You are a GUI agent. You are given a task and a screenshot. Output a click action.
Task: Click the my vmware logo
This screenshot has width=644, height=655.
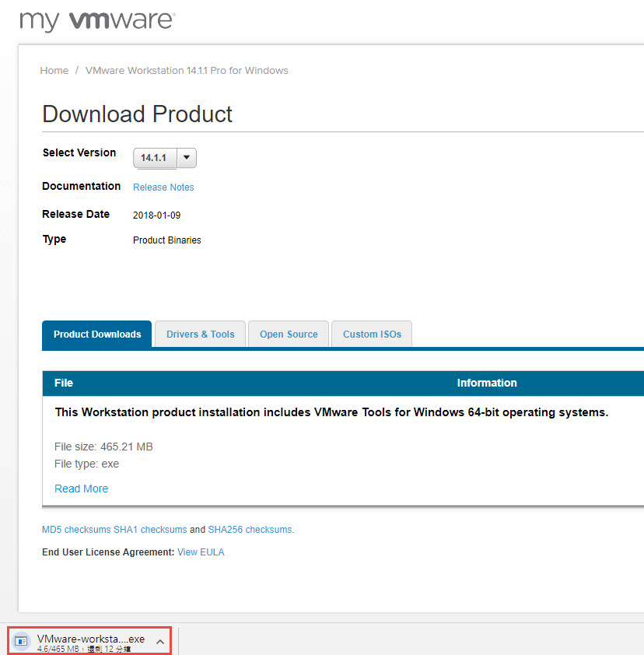[x=98, y=21]
